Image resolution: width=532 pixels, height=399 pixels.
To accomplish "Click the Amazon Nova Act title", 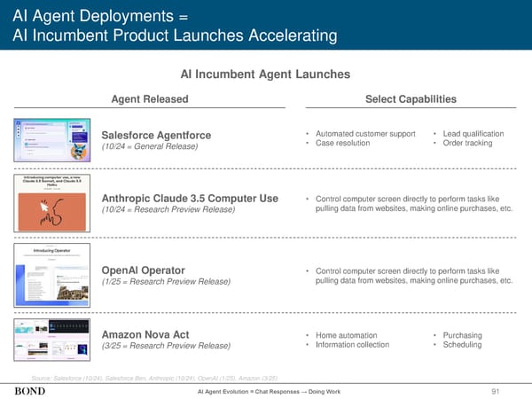I will 147,333.
